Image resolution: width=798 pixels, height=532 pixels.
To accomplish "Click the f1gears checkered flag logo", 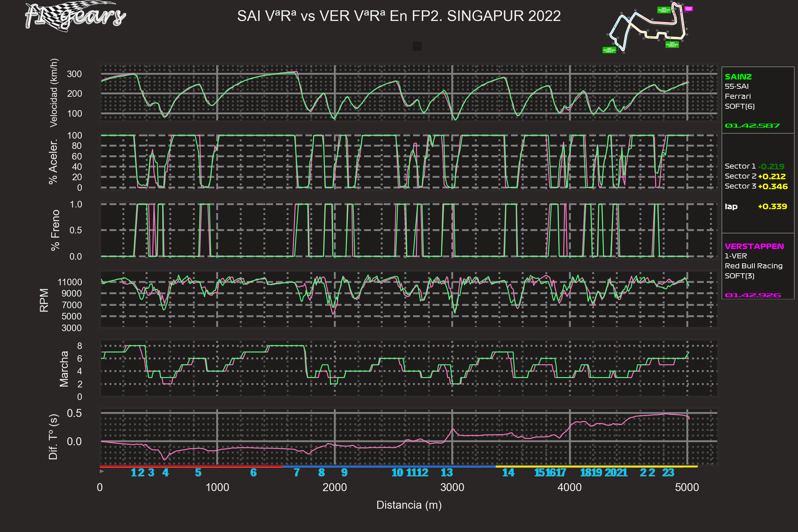I will tap(75, 16).
